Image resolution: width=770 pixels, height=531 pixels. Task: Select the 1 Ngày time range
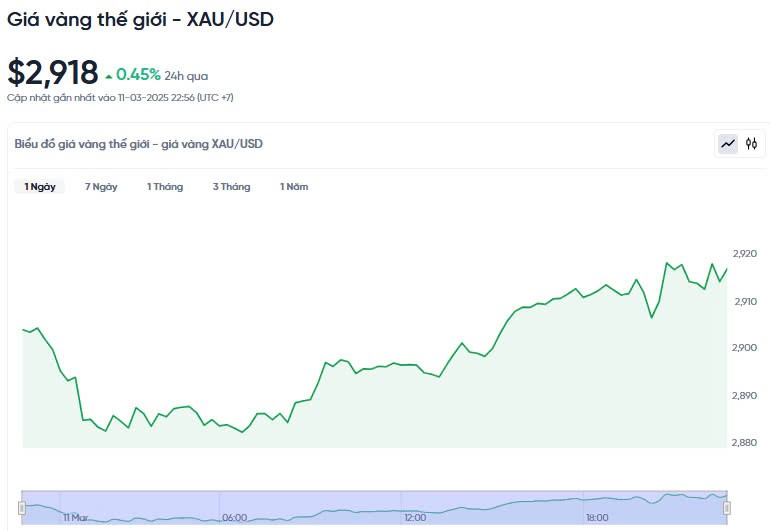[40, 187]
